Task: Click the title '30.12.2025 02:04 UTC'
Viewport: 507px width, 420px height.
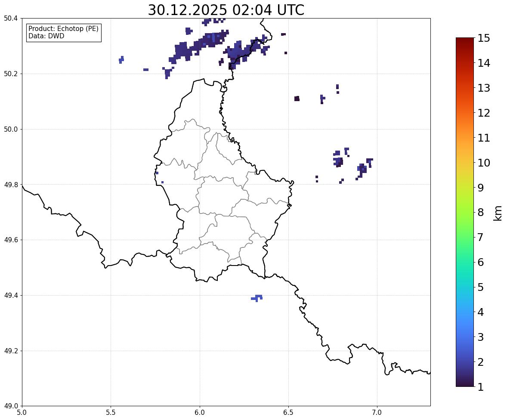Action: (226, 10)
